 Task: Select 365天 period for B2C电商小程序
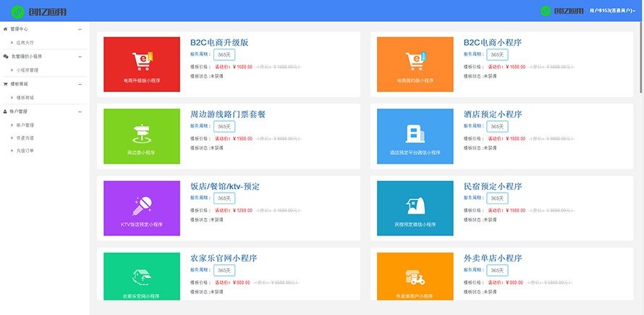tap(497, 55)
